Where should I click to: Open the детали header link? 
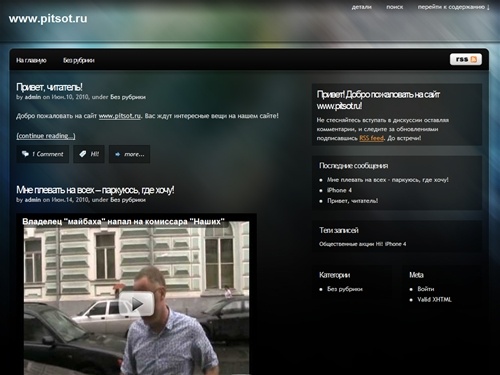(361, 7)
